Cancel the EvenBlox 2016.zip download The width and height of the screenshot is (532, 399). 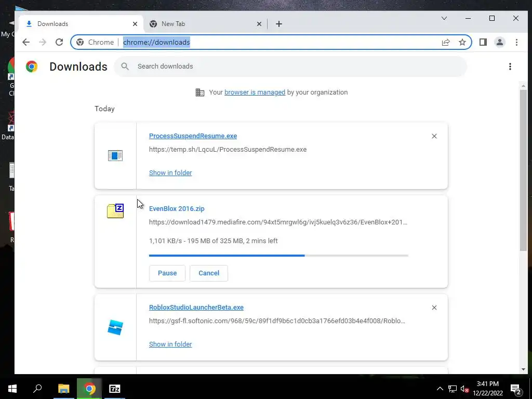tap(209, 273)
